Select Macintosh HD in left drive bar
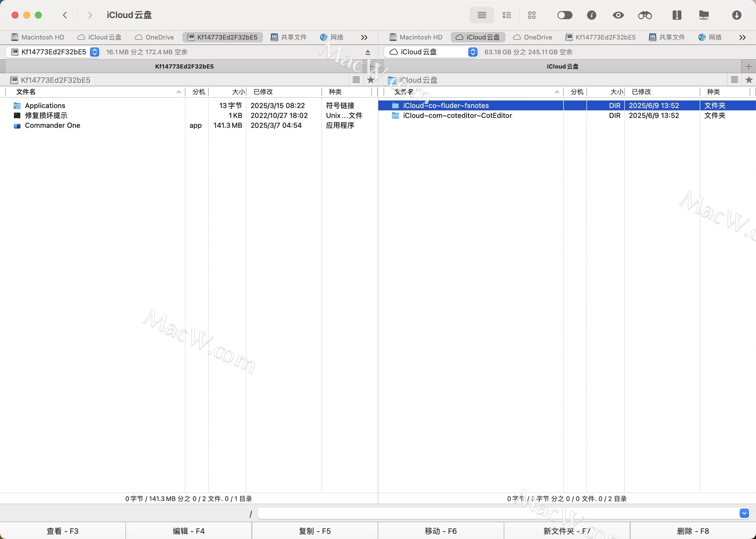This screenshot has width=756, height=539. click(x=38, y=37)
